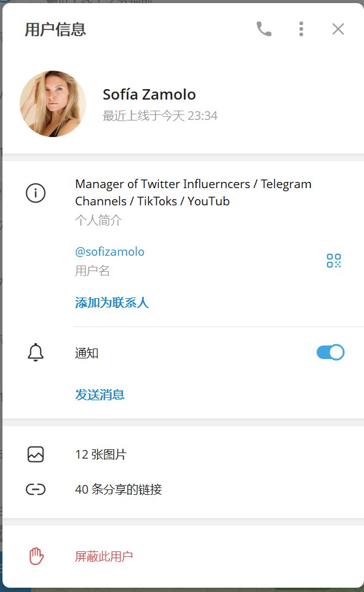The height and width of the screenshot is (592, 364).
Task: Click the shared photos image icon
Action: pos(36,454)
